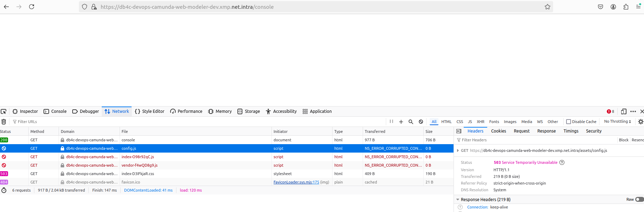This screenshot has height=212, width=644.
Task: Filter requests by XHR
Action: click(481, 122)
